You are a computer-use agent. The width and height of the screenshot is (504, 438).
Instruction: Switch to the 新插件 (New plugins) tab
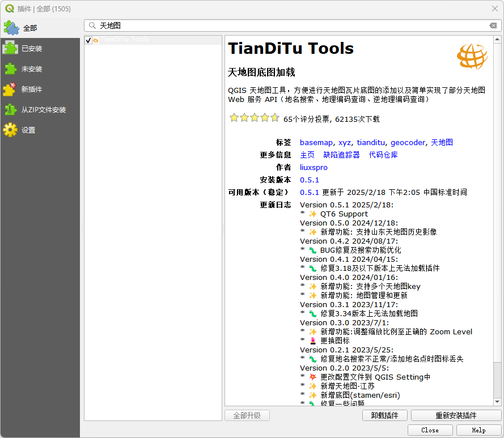pos(40,90)
